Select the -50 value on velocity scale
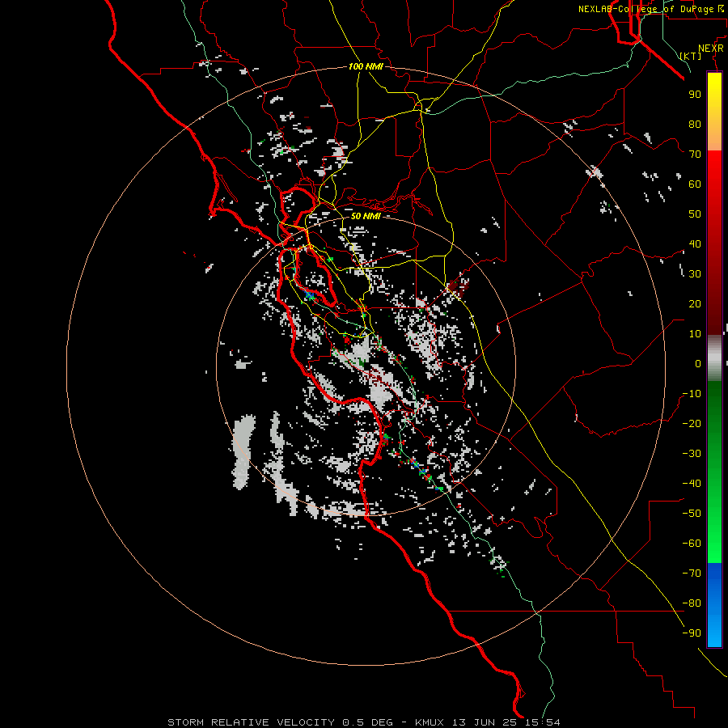The height and width of the screenshot is (728, 728). (692, 514)
